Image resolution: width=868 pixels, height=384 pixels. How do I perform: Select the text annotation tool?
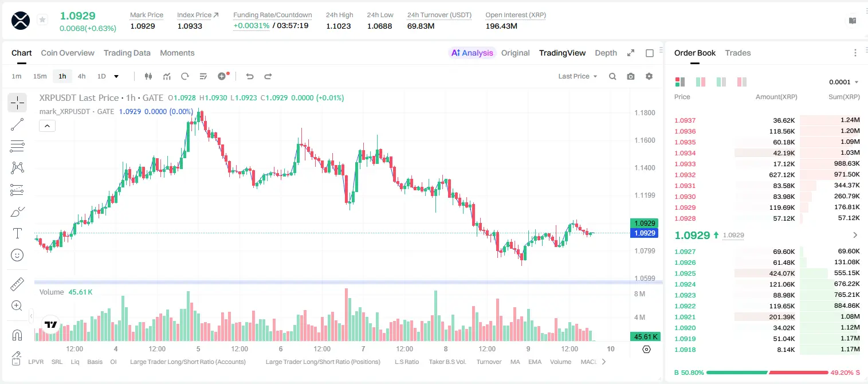(17, 233)
